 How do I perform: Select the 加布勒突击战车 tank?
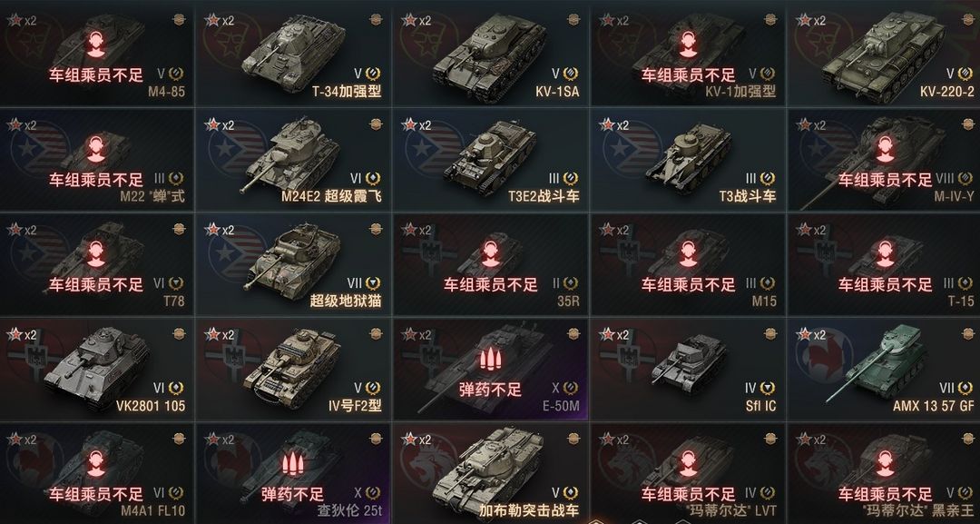tap(490, 473)
